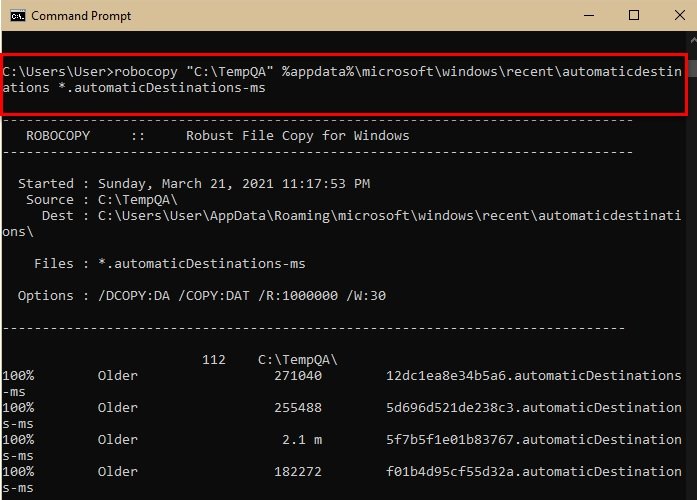The image size is (697, 500).
Task: Click the 5d696d521de238c3 file name
Action: click(533, 407)
